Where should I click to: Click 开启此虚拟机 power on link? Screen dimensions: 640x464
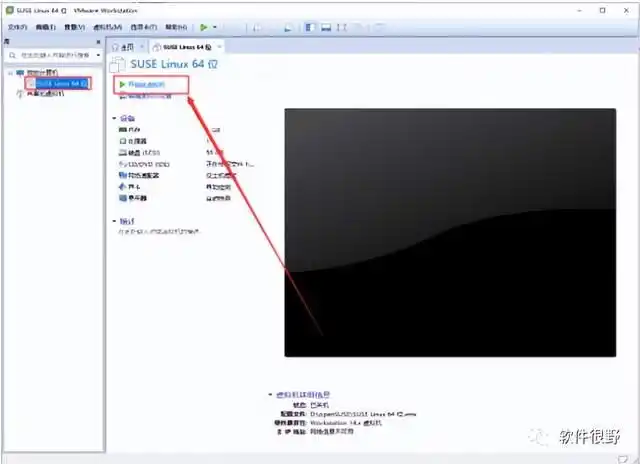146,84
